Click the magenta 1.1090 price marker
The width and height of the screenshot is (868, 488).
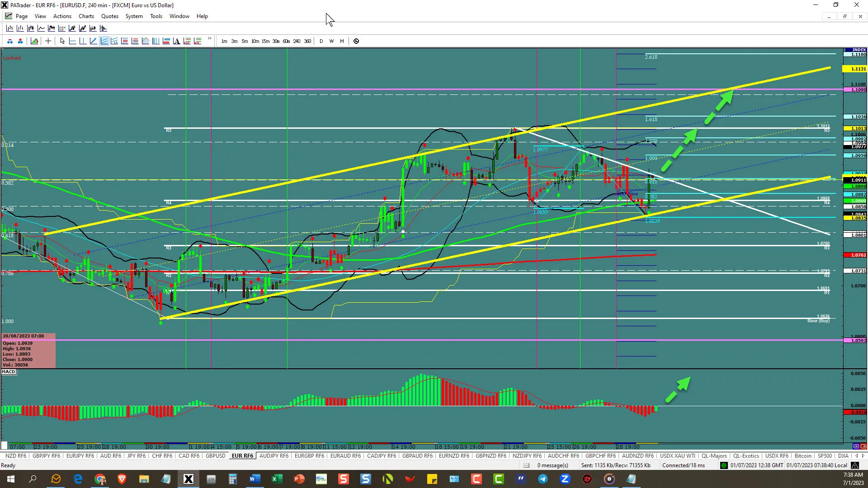pos(855,90)
